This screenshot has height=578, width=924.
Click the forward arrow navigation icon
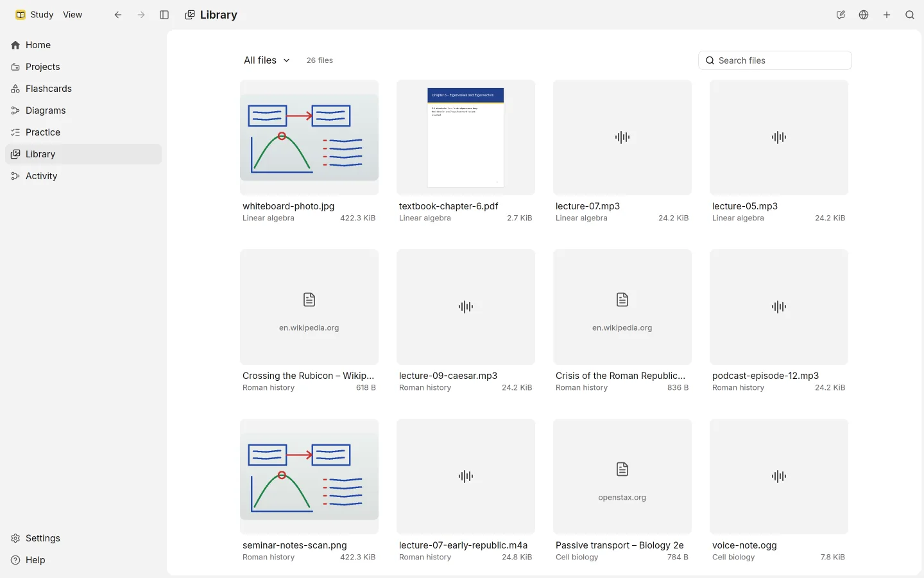point(141,15)
